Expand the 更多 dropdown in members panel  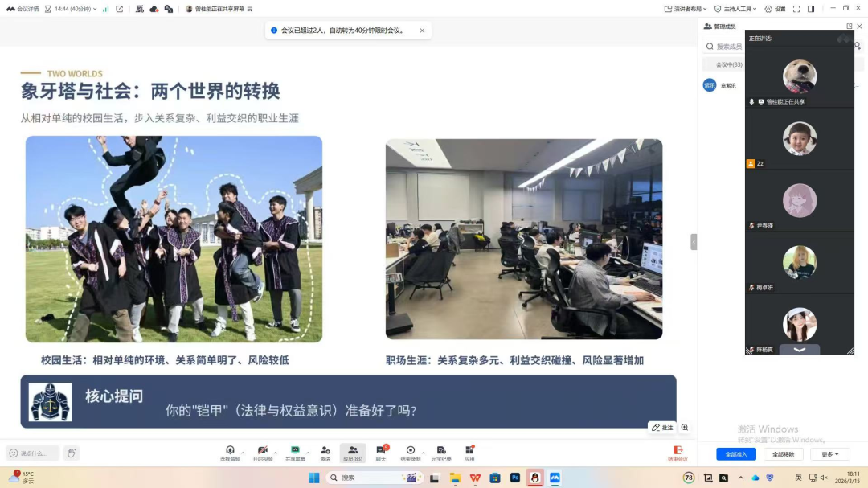point(829,454)
